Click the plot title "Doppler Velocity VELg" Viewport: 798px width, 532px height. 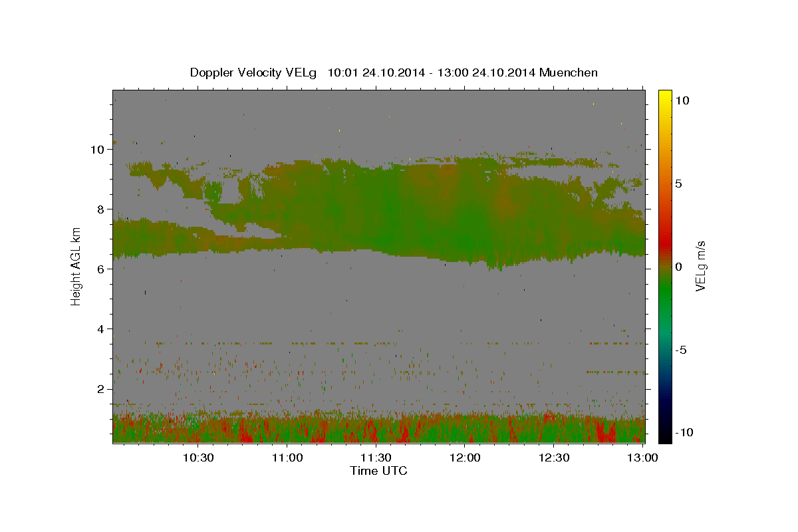click(x=254, y=72)
